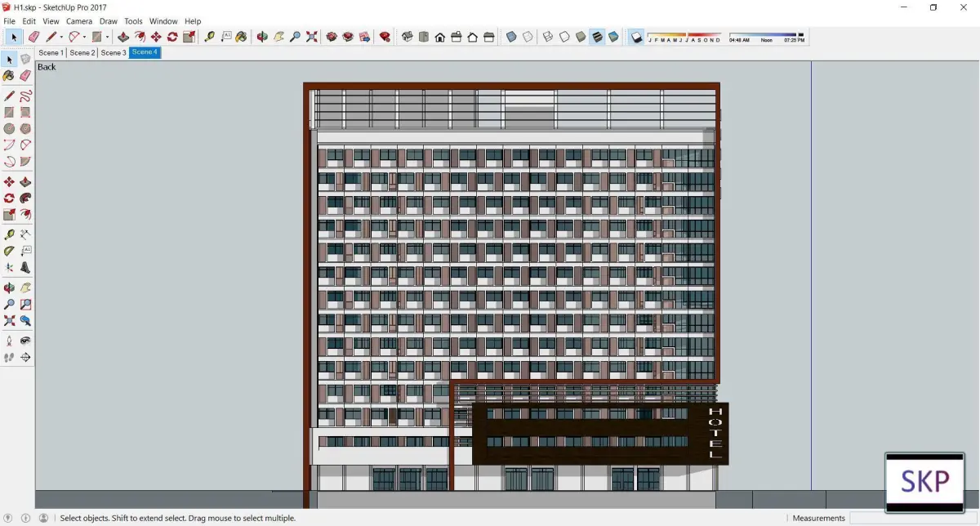
Task: Switch to the Iso view icon
Action: [x=408, y=37]
